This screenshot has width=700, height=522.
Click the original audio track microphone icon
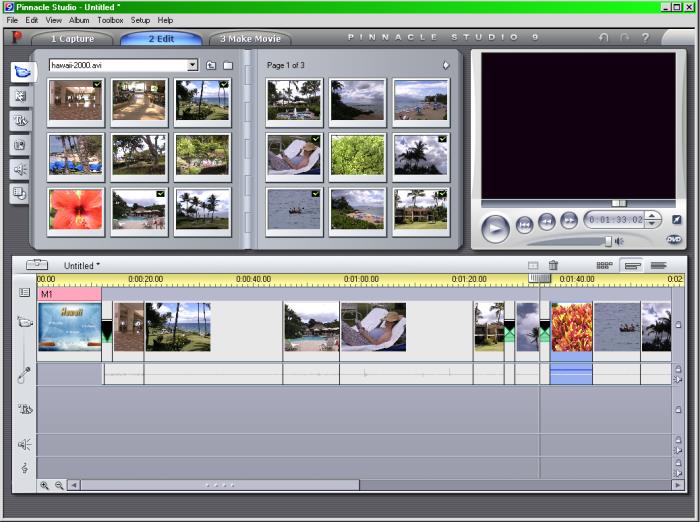[x=24, y=375]
